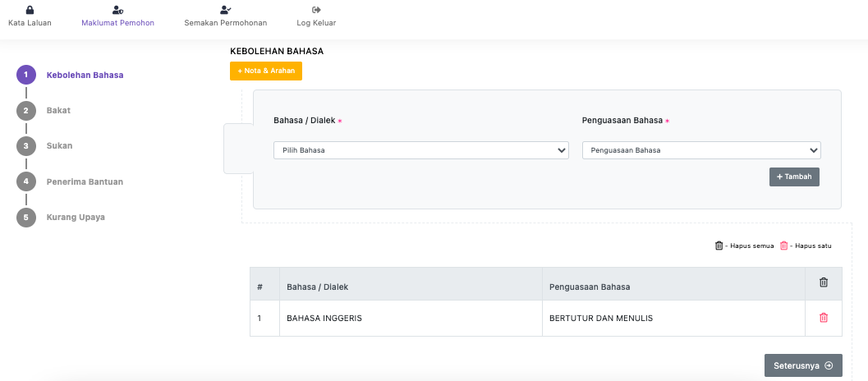This screenshot has width=868, height=381.
Task: Click the black trash icon in table header
Action: (824, 282)
